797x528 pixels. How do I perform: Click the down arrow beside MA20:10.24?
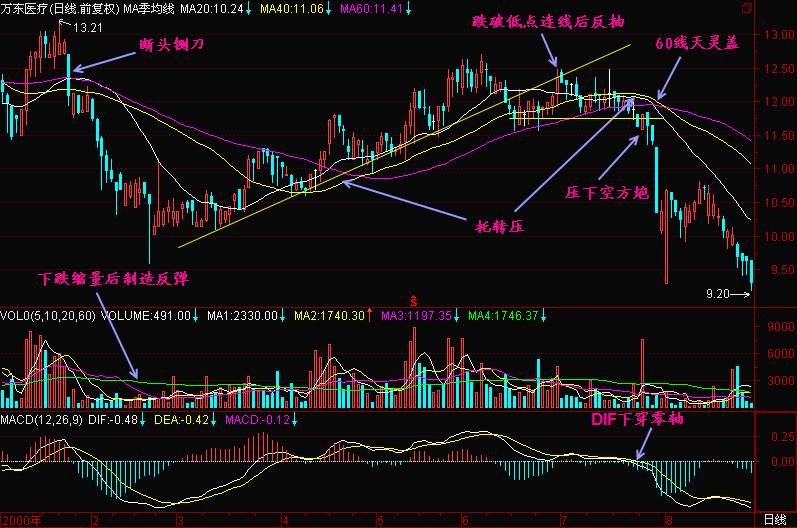[249, 8]
